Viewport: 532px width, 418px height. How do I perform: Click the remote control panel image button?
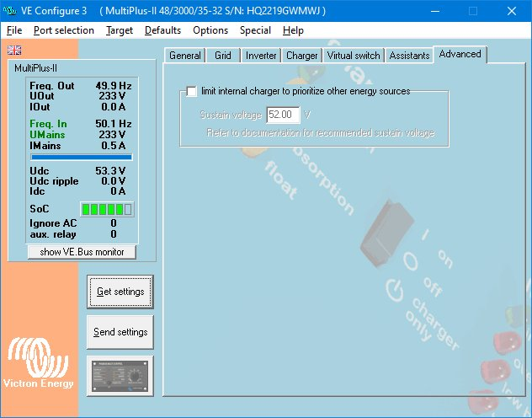pos(120,376)
